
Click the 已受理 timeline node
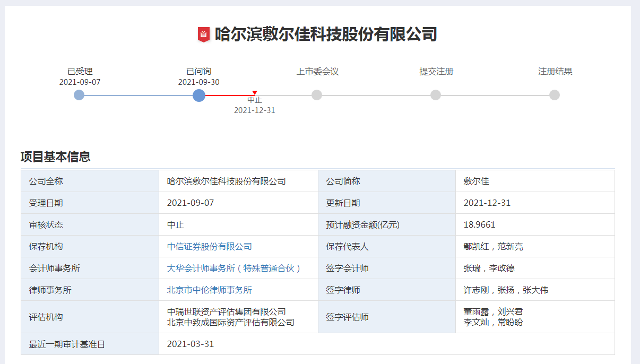click(x=79, y=95)
